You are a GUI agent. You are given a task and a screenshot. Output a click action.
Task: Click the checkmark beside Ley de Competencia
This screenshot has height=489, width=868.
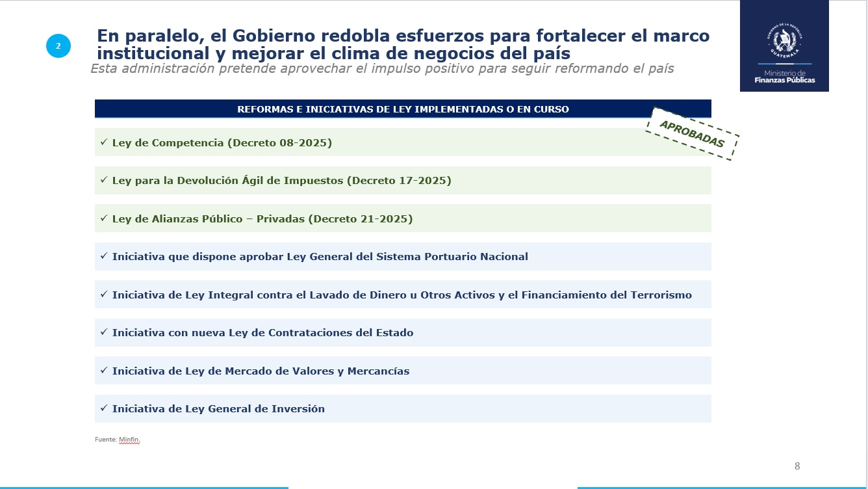(105, 142)
